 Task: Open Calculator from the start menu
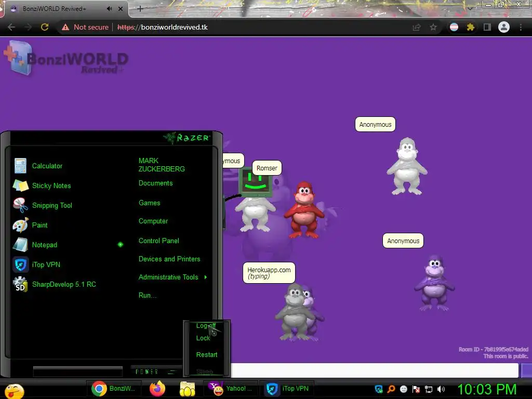[x=47, y=166]
